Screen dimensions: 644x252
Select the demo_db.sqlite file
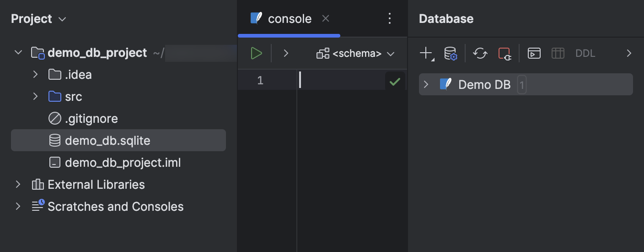tap(107, 141)
